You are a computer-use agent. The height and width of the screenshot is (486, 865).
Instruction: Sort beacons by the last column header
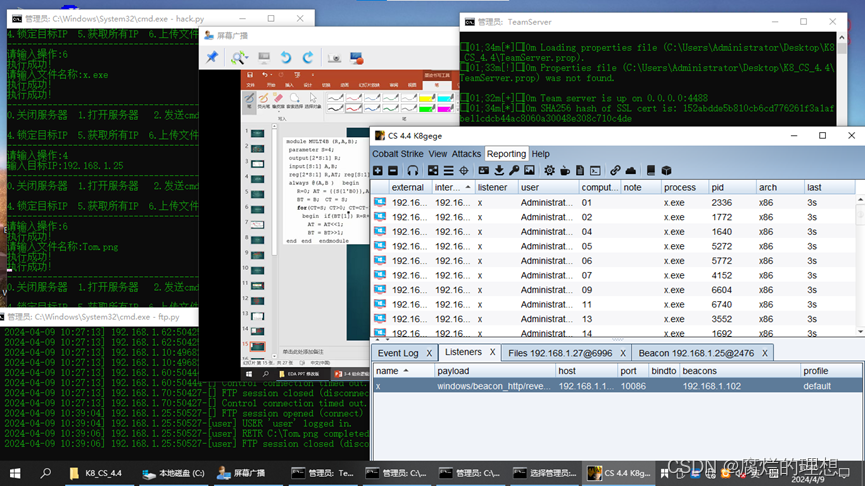tap(829, 188)
